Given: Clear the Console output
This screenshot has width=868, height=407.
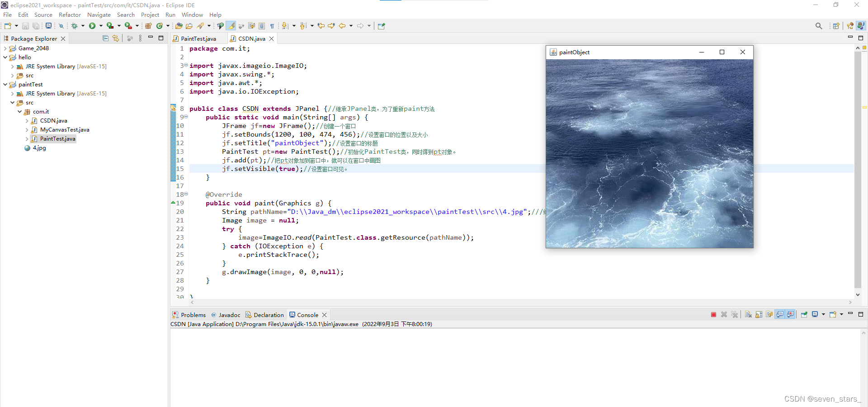Looking at the screenshot, I should 748,314.
